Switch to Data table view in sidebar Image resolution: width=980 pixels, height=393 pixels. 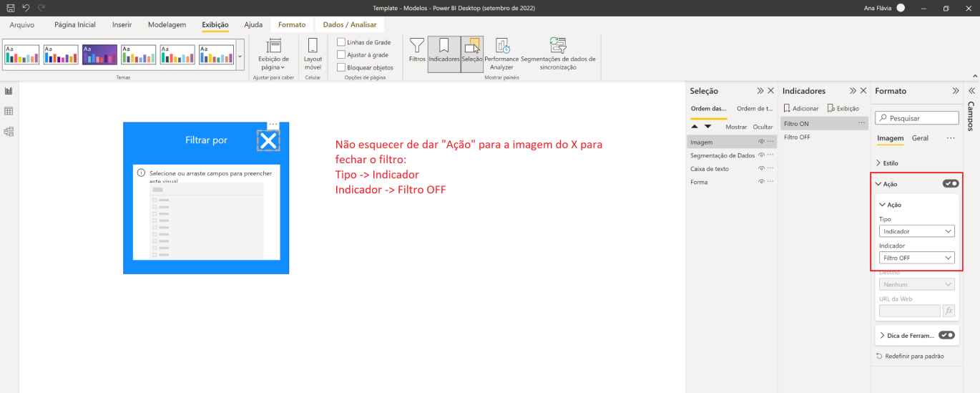[9, 111]
